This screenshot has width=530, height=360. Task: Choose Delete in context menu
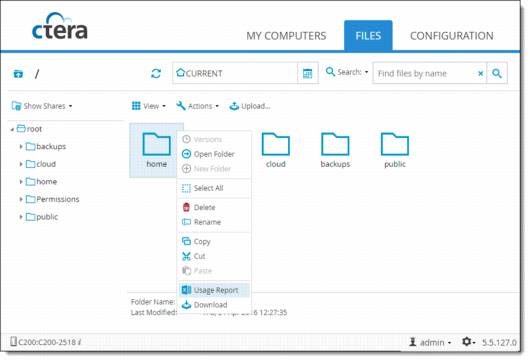[214, 207]
